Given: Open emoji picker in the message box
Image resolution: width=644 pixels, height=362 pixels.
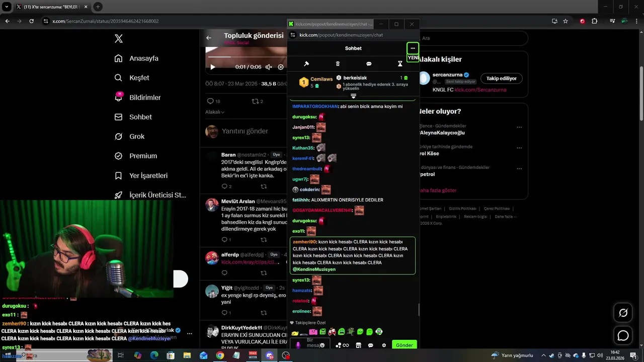Looking at the screenshot, I should [323, 345].
